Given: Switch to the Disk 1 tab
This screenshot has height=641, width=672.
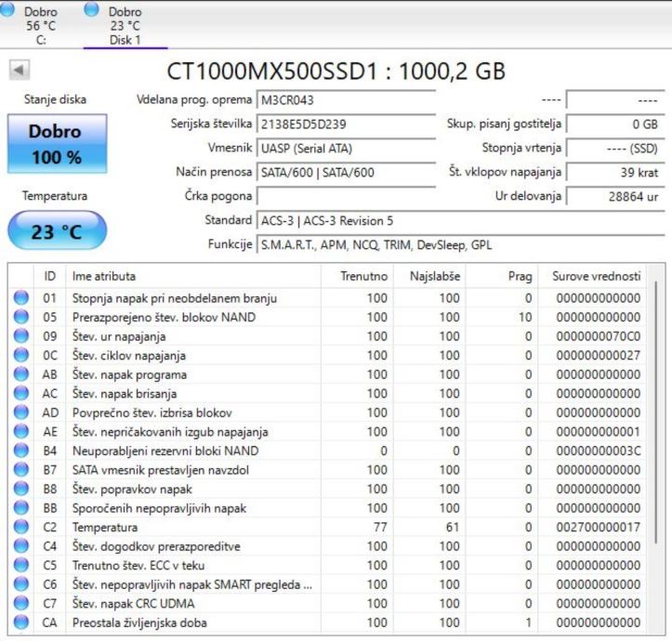Looking at the screenshot, I should point(125,25).
